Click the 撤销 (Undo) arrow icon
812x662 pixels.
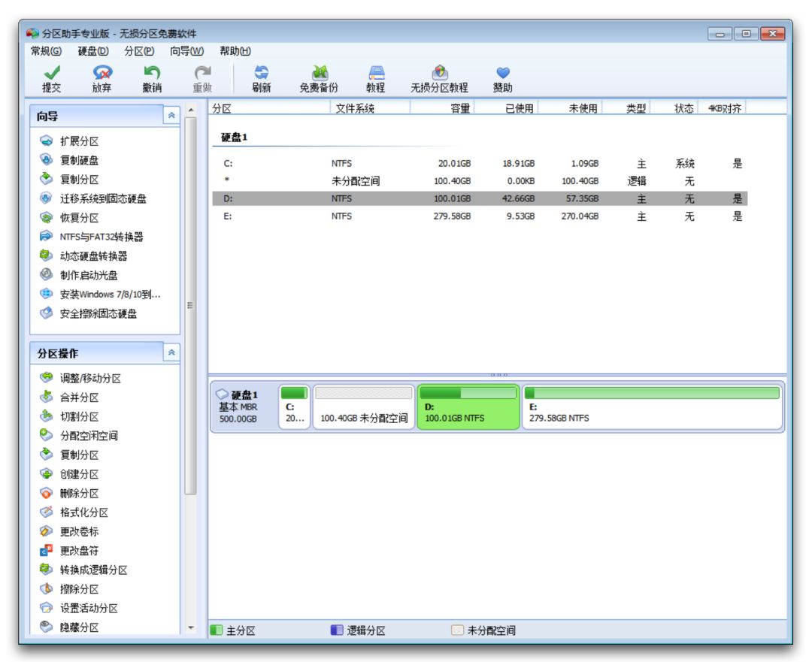click(152, 73)
